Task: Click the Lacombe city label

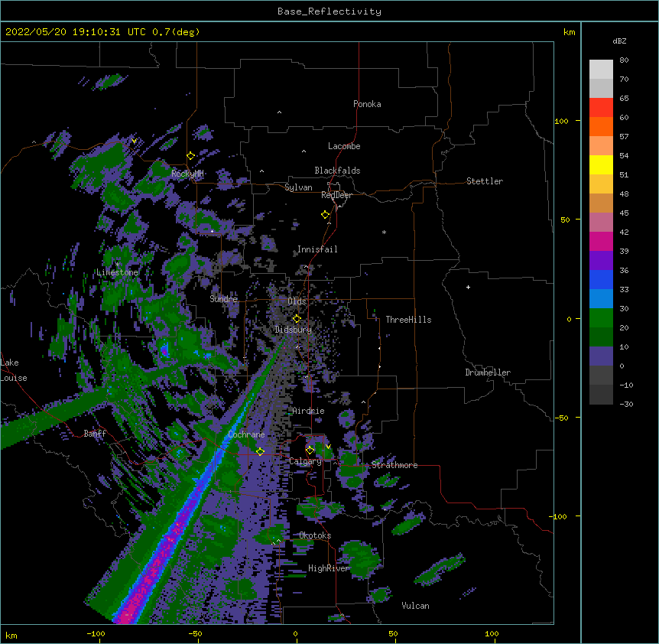Action: point(344,146)
